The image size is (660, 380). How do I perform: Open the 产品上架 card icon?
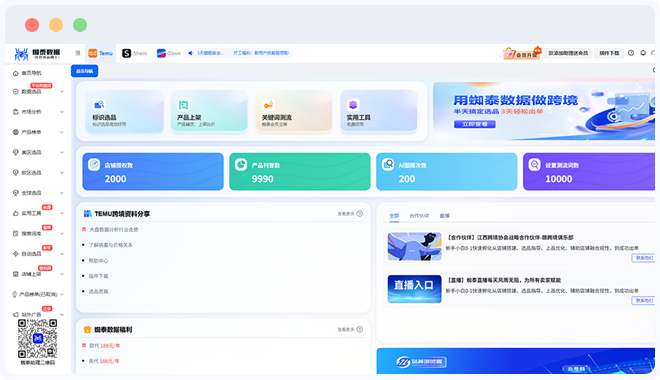[x=184, y=104]
